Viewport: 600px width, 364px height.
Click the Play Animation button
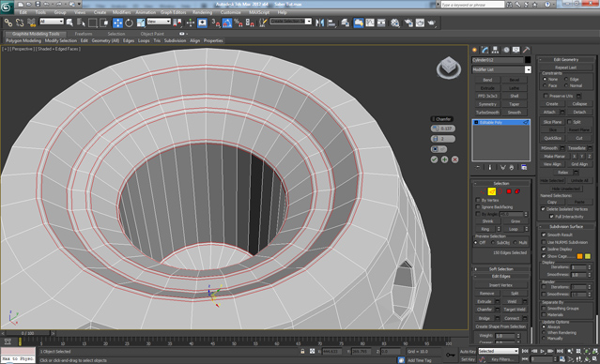[543, 351]
